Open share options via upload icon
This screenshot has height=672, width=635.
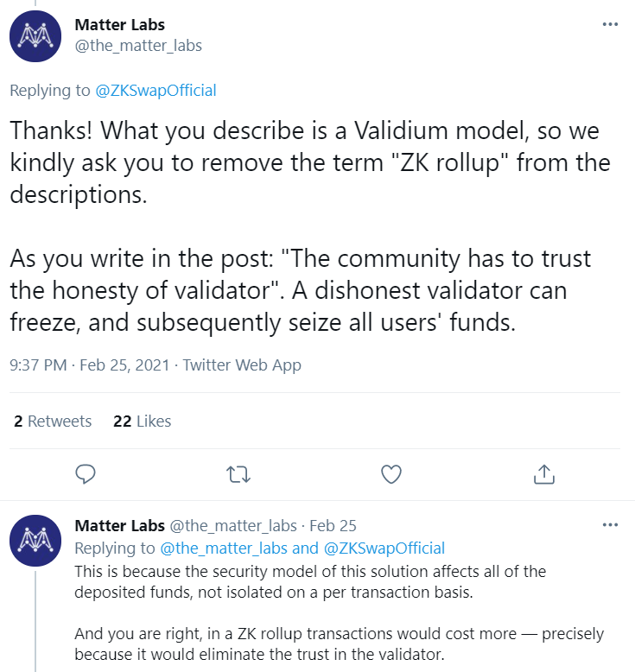click(x=544, y=474)
